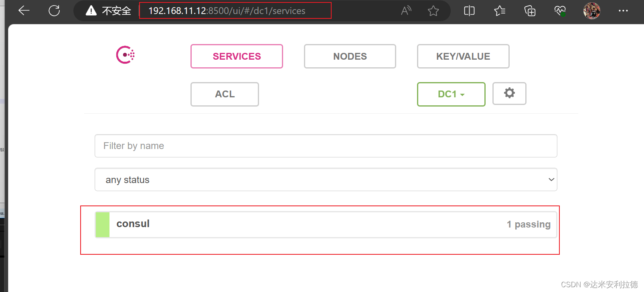
Task: Click the Consul logo
Action: pyautogui.click(x=126, y=55)
